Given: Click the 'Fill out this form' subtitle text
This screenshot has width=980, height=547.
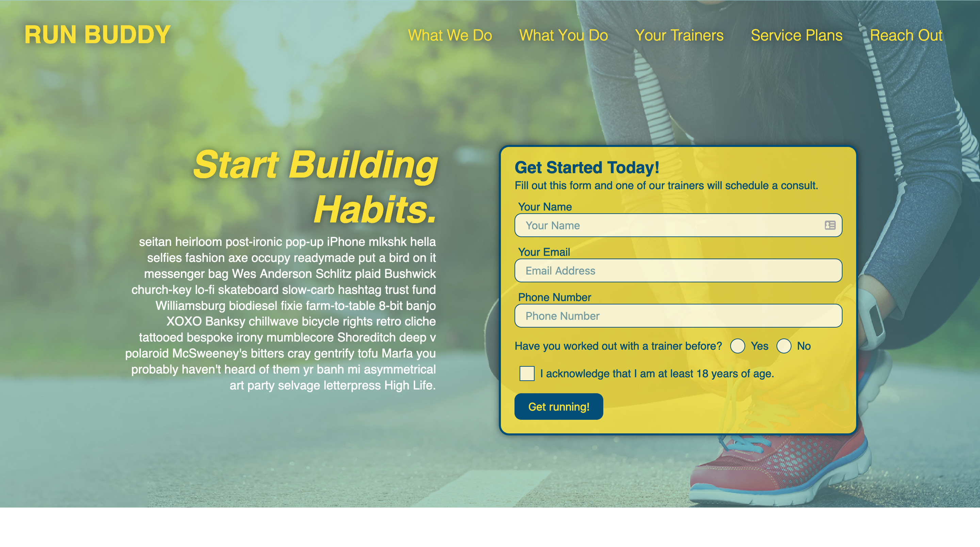Looking at the screenshot, I should [x=666, y=186].
